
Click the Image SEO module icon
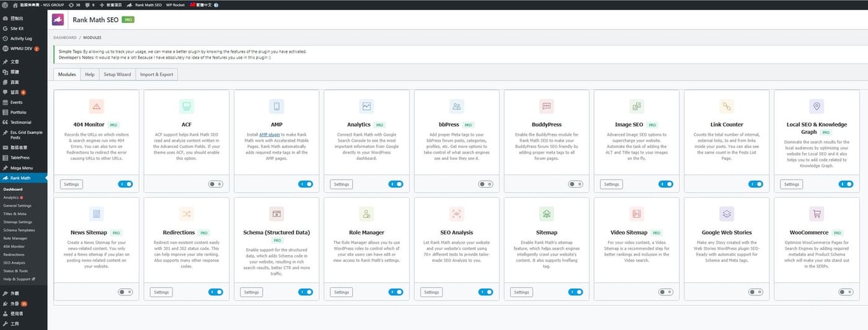point(637,106)
